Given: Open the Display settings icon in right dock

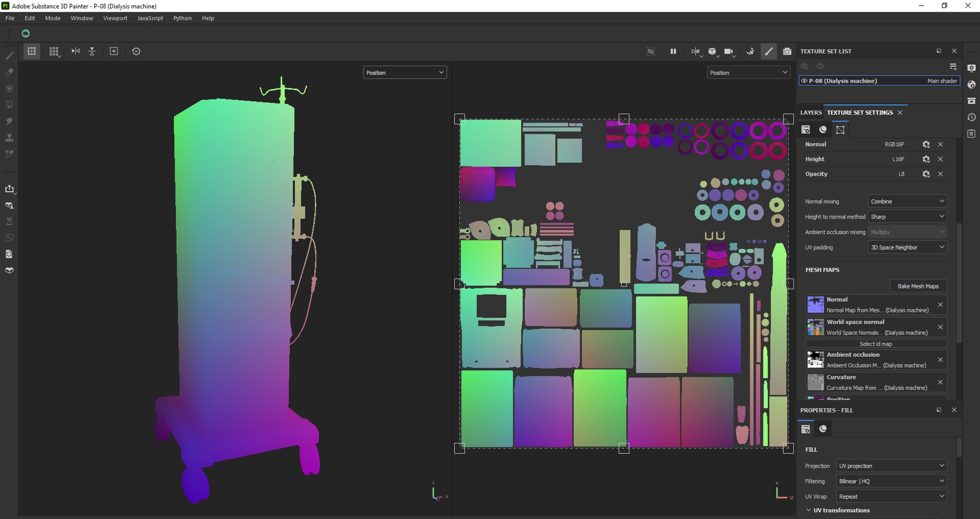Looking at the screenshot, I should [971, 68].
